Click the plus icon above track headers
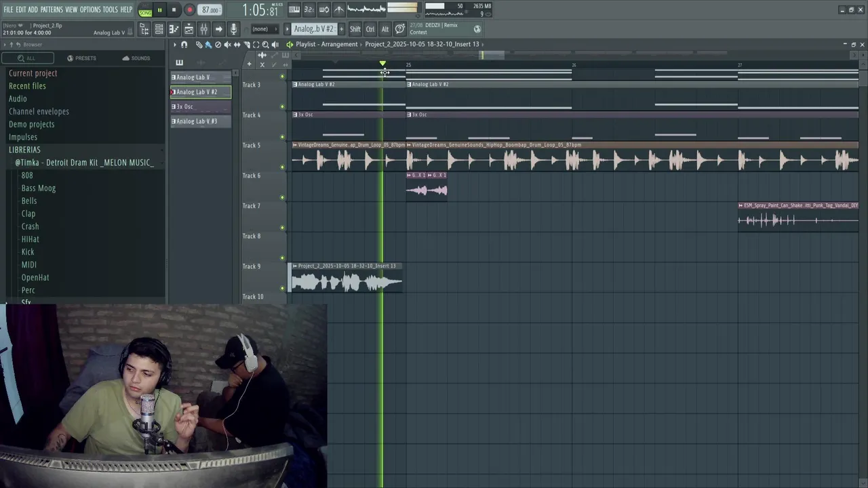Image resolution: width=868 pixels, height=488 pixels. (x=249, y=64)
